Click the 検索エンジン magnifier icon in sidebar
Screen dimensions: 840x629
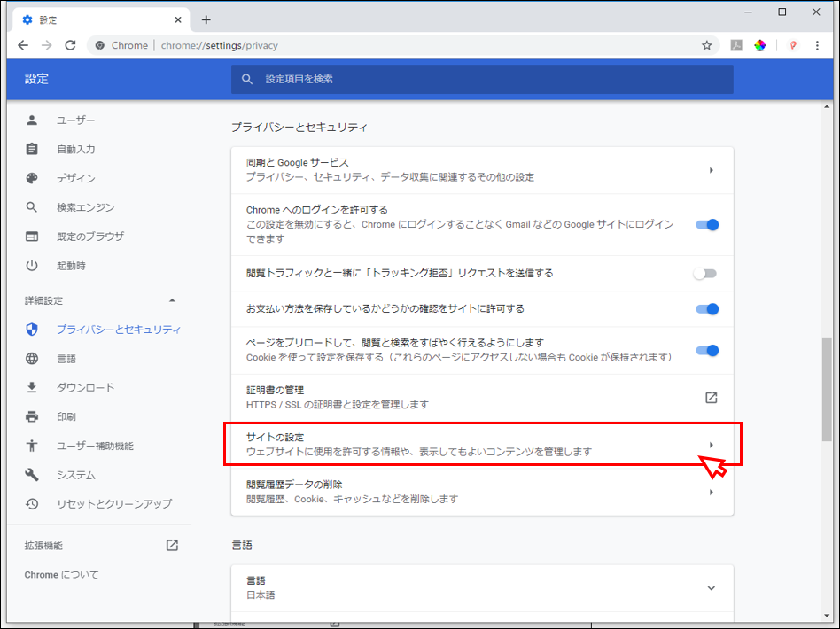(32, 206)
